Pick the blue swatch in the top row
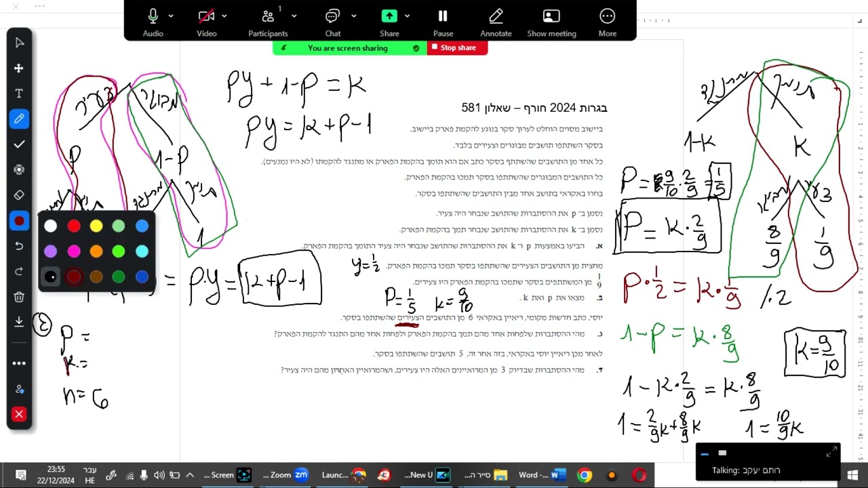Screen dimensions: 868x488 click(x=142, y=226)
